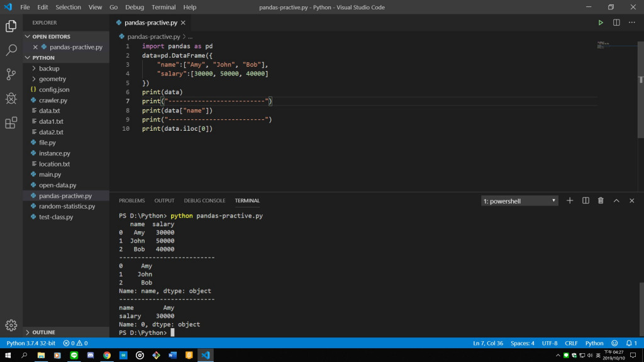Open the Edit menu

(x=42, y=7)
